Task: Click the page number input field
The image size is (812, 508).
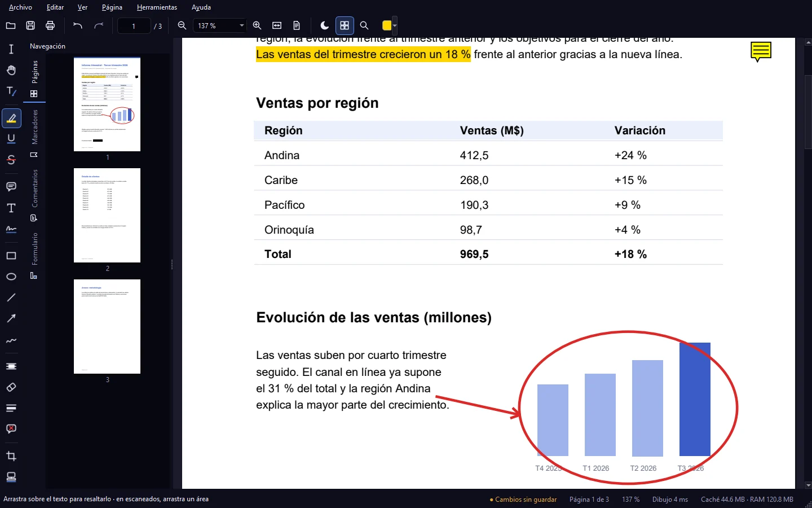Action: (134, 26)
